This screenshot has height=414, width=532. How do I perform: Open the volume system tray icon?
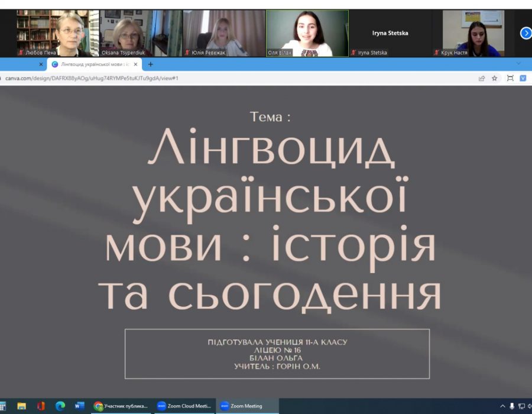530,406
